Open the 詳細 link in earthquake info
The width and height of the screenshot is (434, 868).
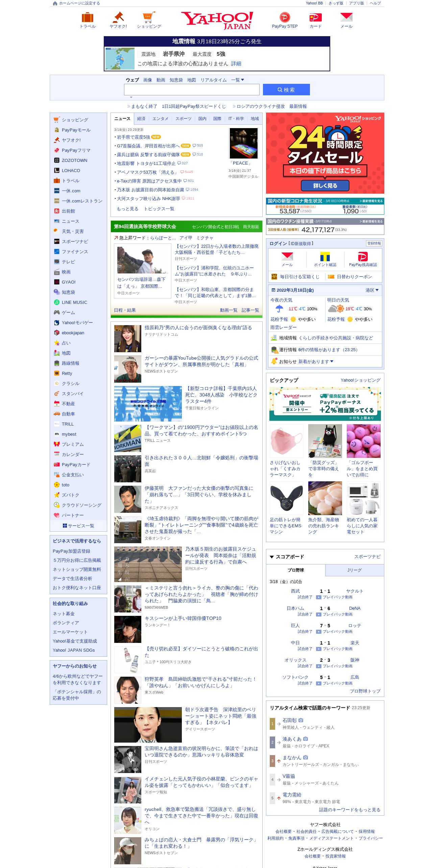pyautogui.click(x=236, y=64)
